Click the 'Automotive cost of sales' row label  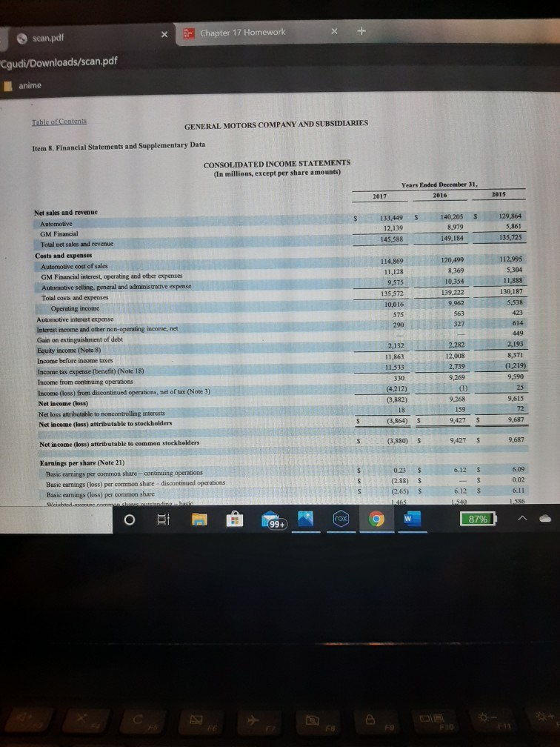tap(74, 266)
